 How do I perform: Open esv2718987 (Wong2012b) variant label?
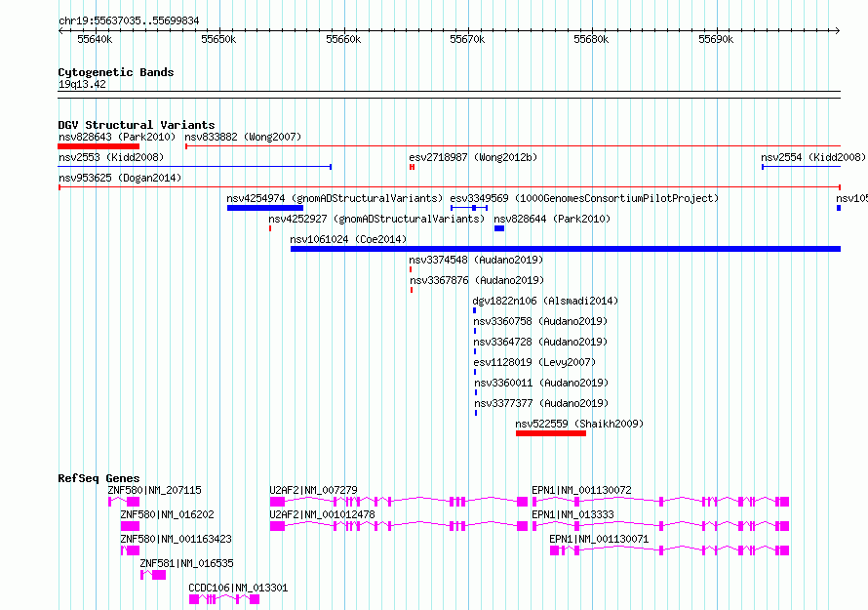tap(473, 157)
